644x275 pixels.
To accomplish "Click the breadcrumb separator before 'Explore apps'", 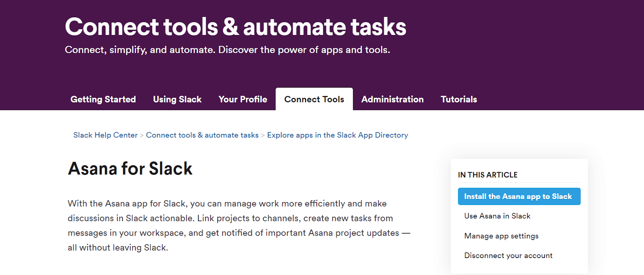I will point(263,135).
